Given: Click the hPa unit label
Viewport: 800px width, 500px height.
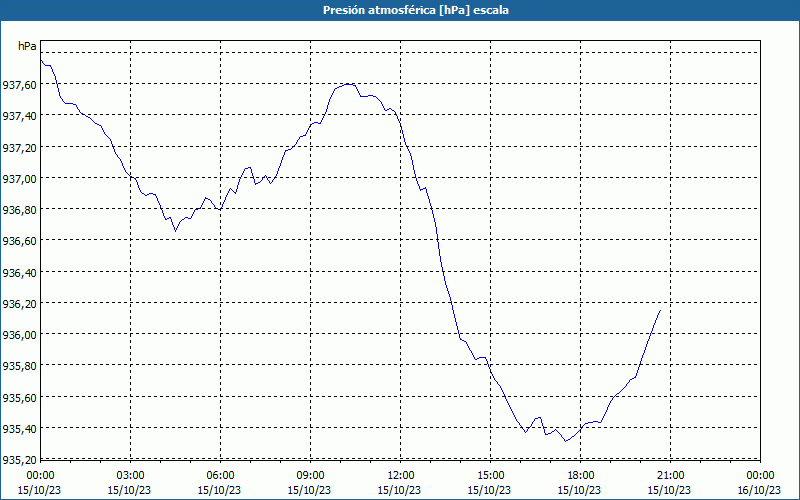Looking at the screenshot, I should point(27,46).
